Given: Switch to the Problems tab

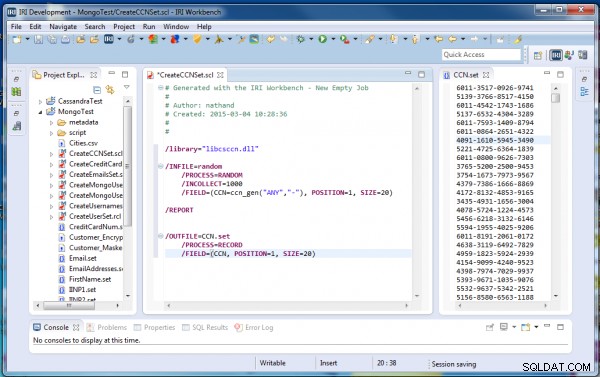Looking at the screenshot, I should [107, 327].
